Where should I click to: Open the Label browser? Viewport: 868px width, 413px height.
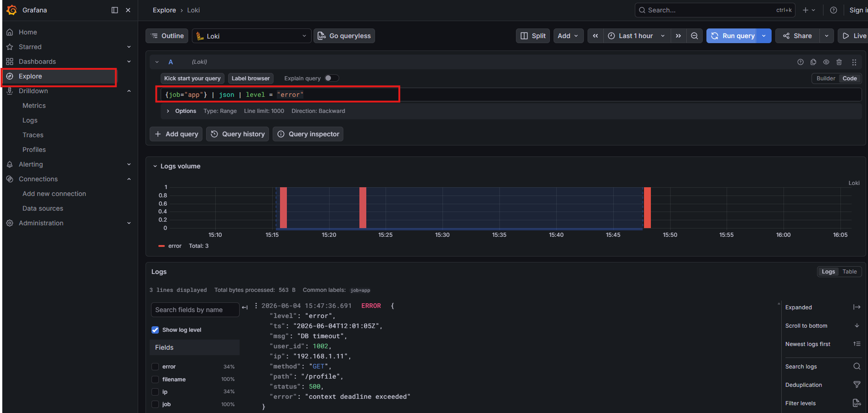251,78
